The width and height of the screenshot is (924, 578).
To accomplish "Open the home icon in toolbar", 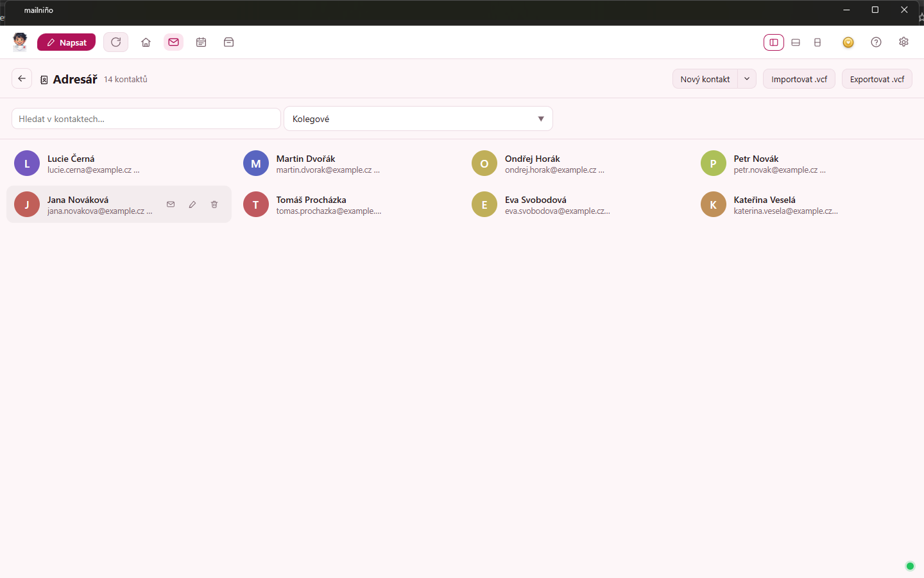I will tap(146, 42).
